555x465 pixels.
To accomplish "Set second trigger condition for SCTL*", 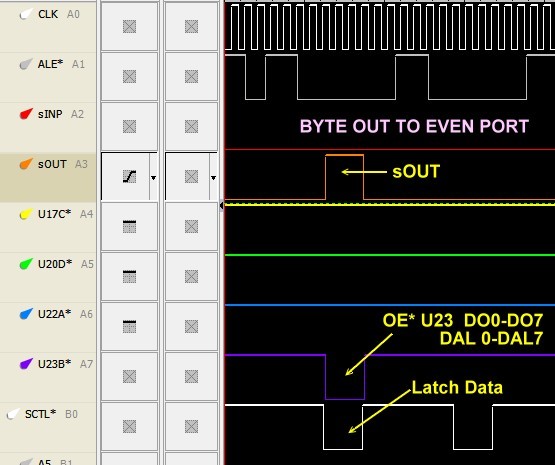I will [191, 427].
